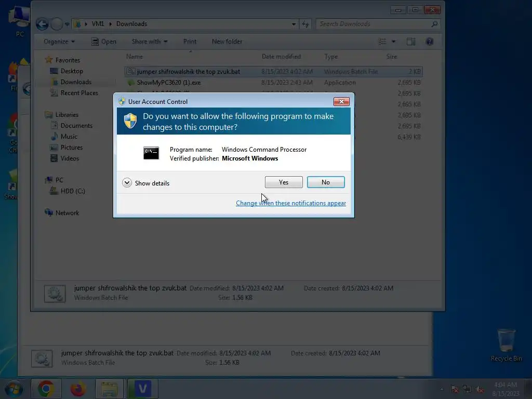Click Print in Explorer toolbar
The height and width of the screenshot is (399, 532).
click(190, 42)
